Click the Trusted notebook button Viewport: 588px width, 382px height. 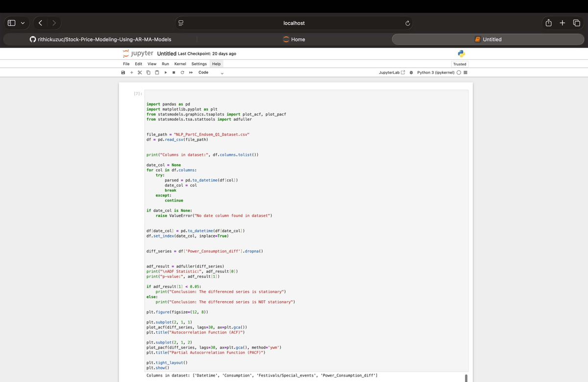coord(460,64)
